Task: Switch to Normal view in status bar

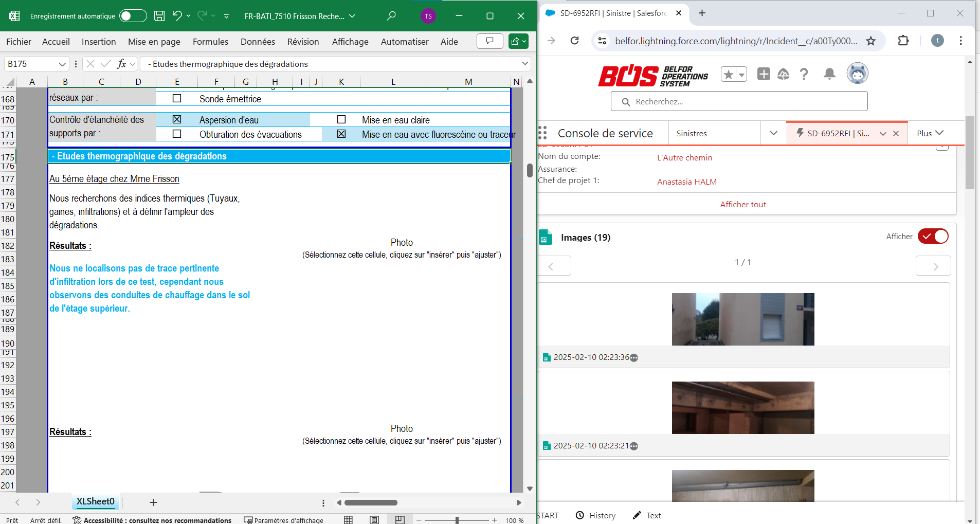Action: (x=349, y=520)
